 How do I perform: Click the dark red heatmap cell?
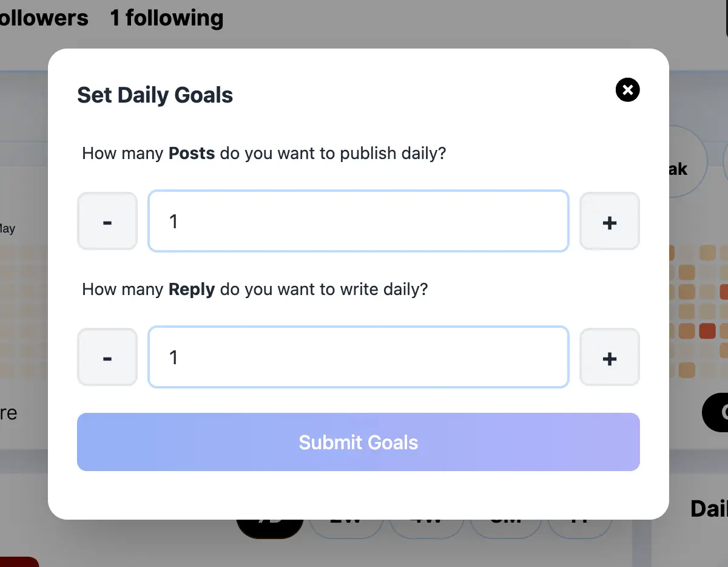tap(707, 331)
